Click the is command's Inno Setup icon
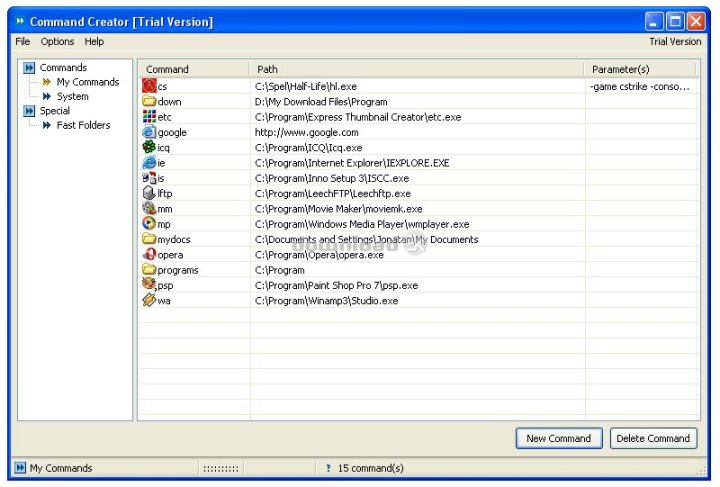The image size is (720, 487). click(149, 178)
